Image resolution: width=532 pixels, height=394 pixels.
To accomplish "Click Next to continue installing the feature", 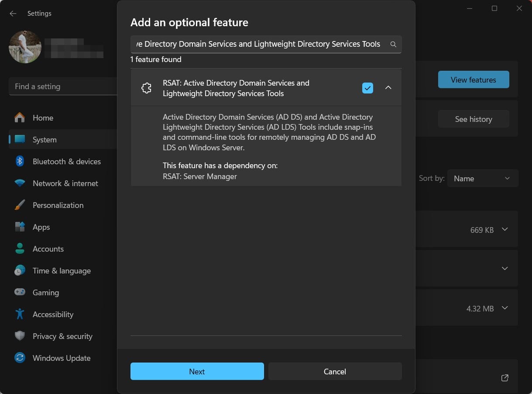I will point(197,371).
